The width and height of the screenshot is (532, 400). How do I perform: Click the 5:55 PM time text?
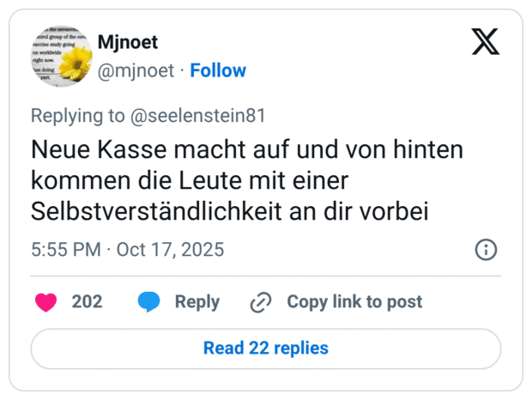coord(65,250)
